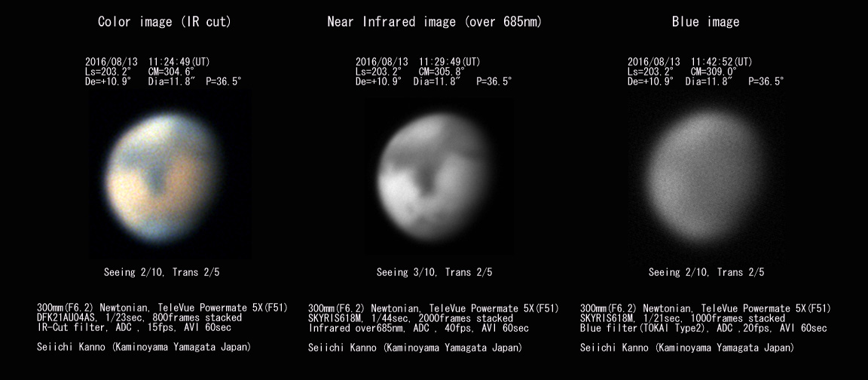Click the Seiichi Kanno credit under infrared image
The height and width of the screenshot is (380, 868).
click(414, 348)
